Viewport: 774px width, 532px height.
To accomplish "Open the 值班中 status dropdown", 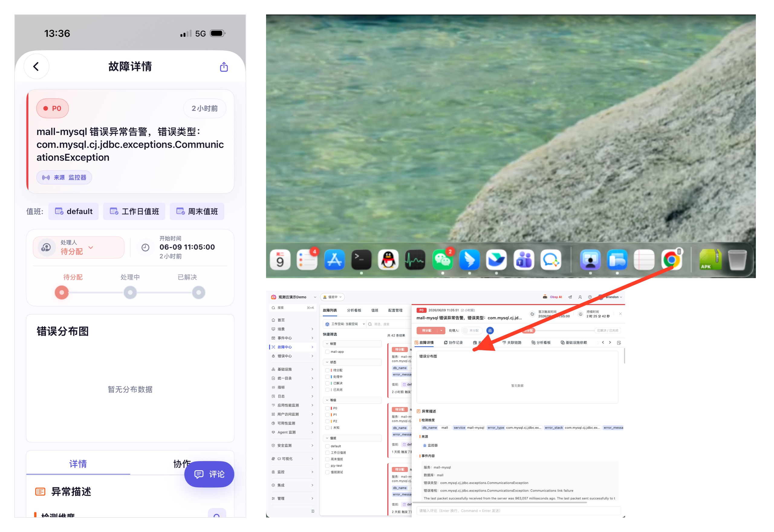I will click(332, 297).
